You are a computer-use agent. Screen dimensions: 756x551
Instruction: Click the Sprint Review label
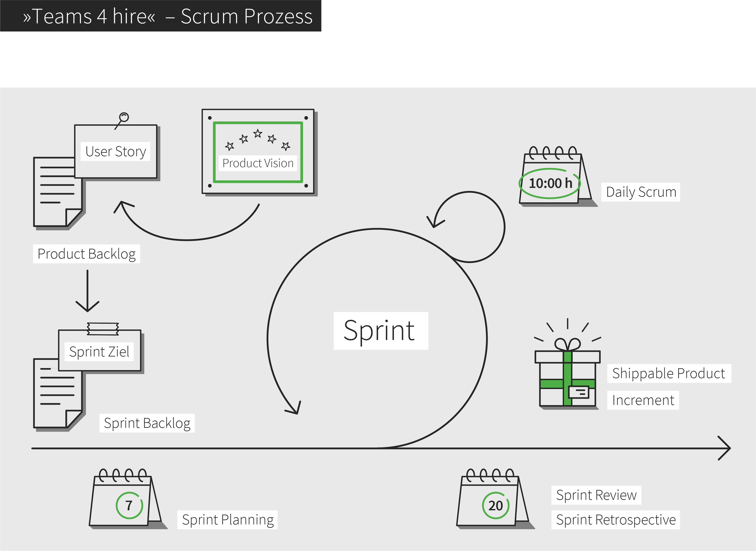click(x=596, y=495)
